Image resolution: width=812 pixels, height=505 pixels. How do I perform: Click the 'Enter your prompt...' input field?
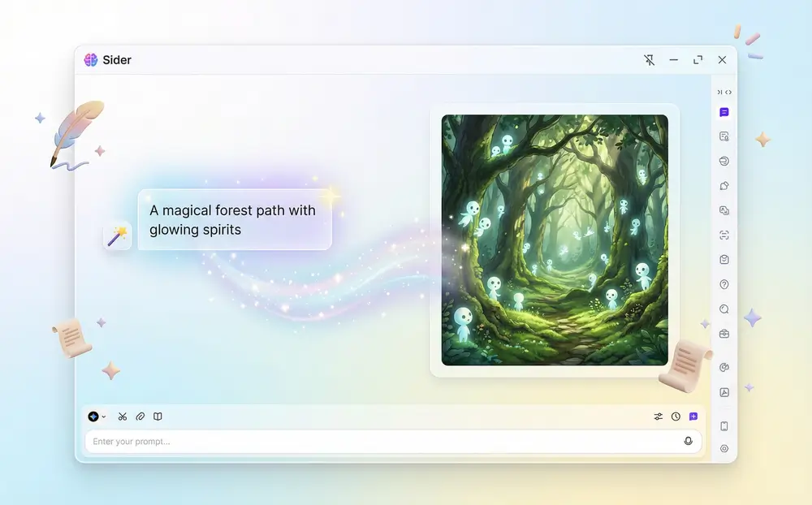(x=393, y=442)
